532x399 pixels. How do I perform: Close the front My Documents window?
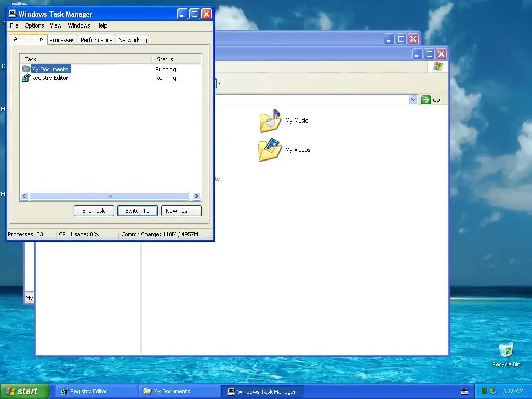[441, 54]
